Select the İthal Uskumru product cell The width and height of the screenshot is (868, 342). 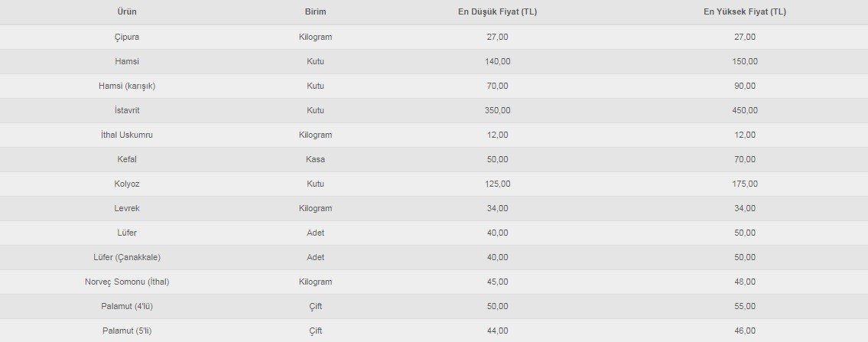click(x=127, y=135)
